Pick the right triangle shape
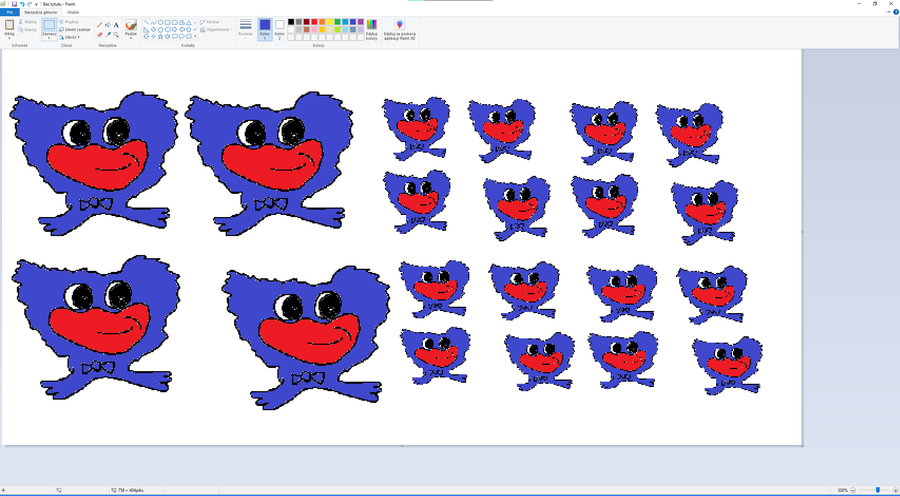The height and width of the screenshot is (496, 900). [x=146, y=29]
